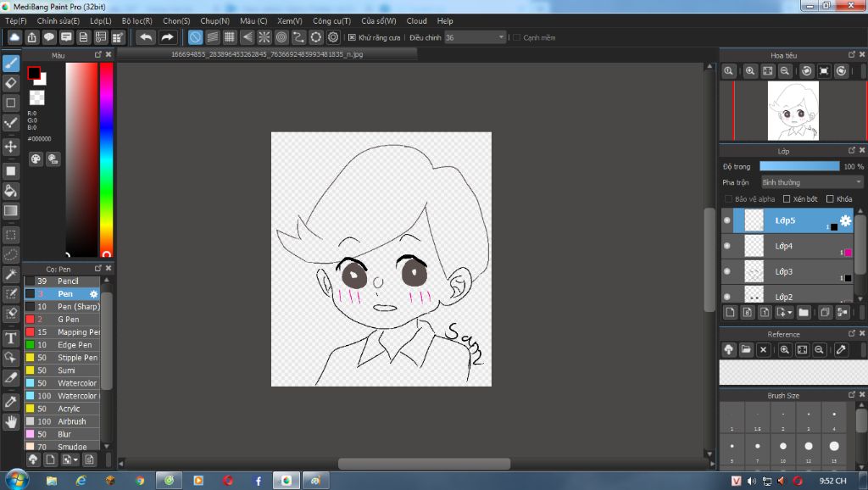Select the Text tool
Screen dimensions: 868x490
[x=11, y=337]
